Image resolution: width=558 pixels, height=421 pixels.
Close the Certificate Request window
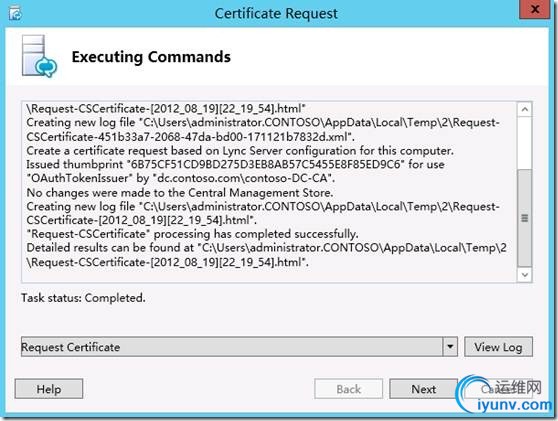(x=535, y=10)
